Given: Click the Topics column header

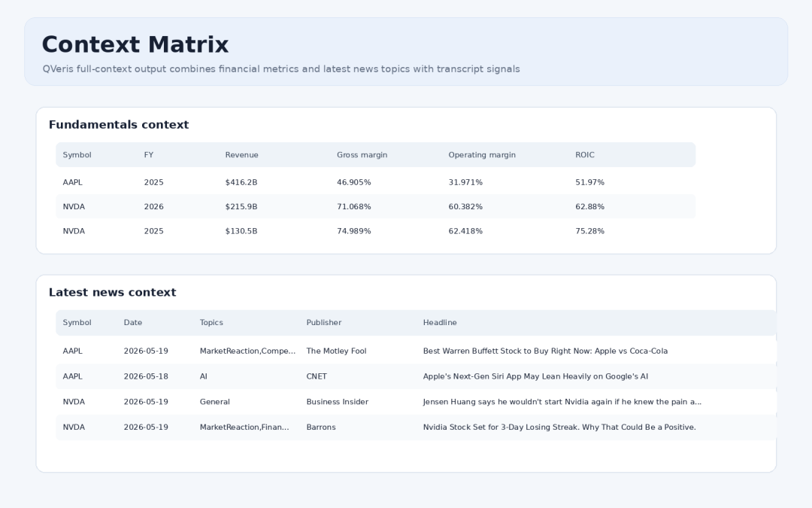Looking at the screenshot, I should 211,322.
